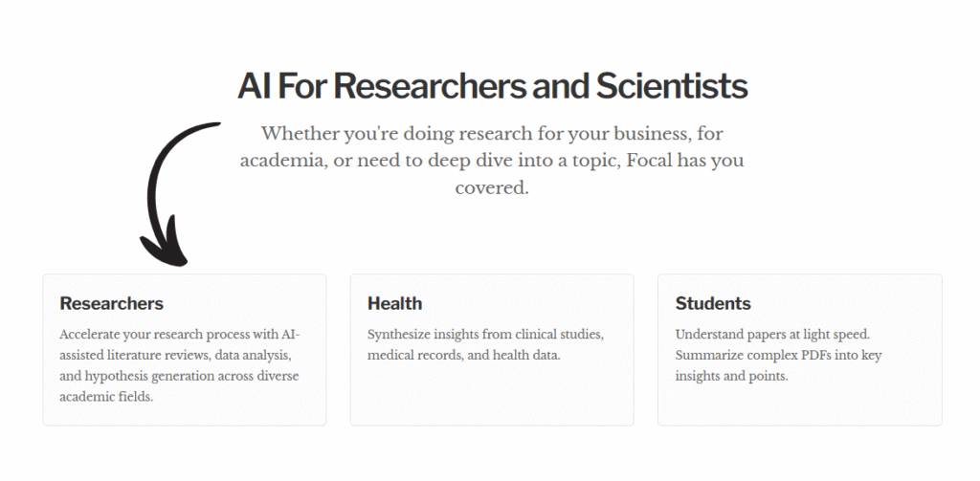This screenshot has width=980, height=481.
Task: Click 'Synthesize insights from clinical studies' text
Action: (x=485, y=335)
